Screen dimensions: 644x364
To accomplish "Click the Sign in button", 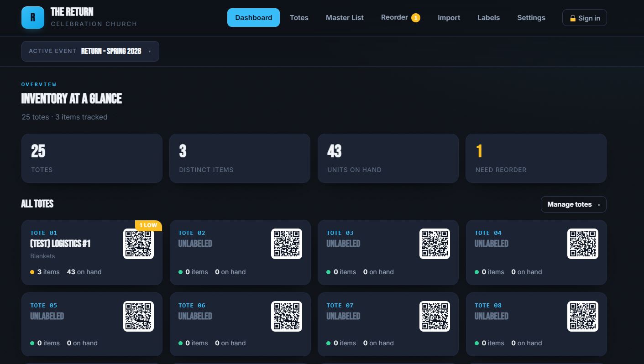I will 584,18.
